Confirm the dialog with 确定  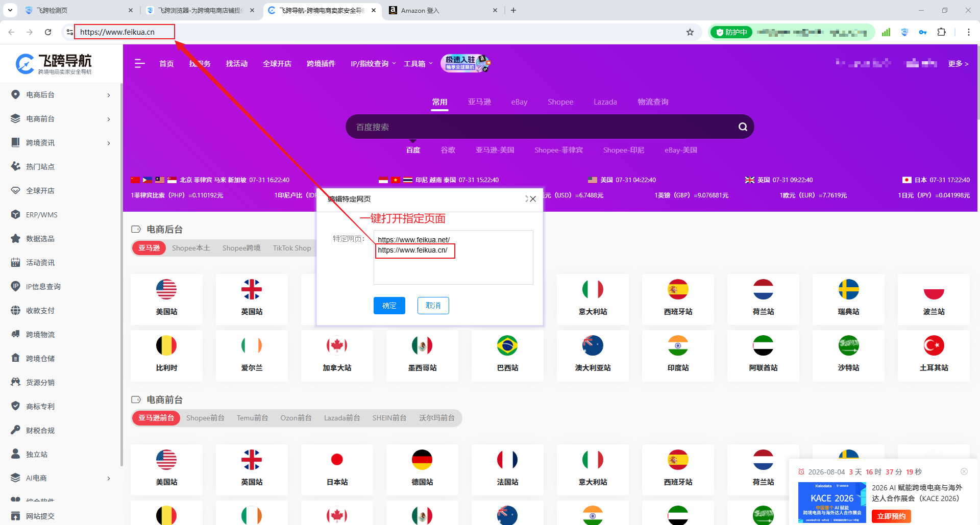389,306
